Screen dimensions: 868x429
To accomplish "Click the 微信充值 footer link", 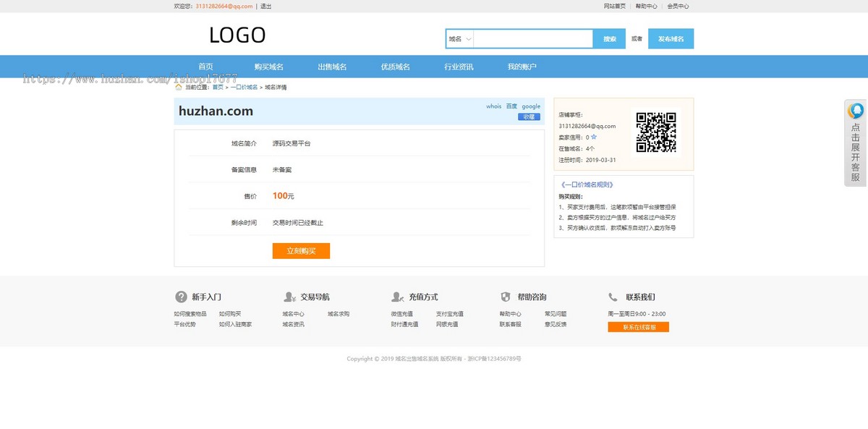I will 402,314.
